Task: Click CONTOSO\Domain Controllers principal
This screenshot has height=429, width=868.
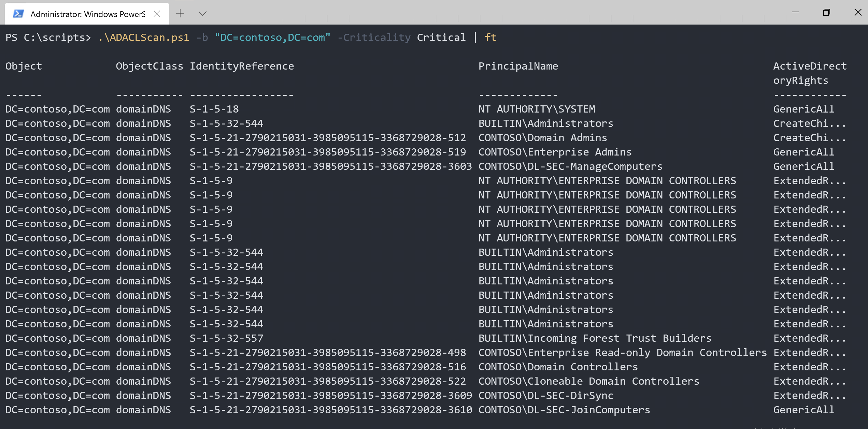Action: point(558,367)
